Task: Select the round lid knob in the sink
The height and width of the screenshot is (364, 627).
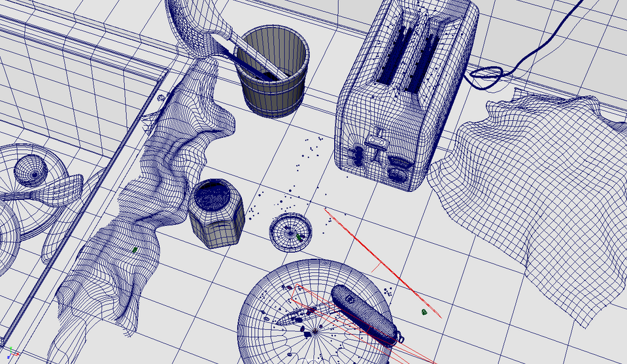Action: pos(31,171)
